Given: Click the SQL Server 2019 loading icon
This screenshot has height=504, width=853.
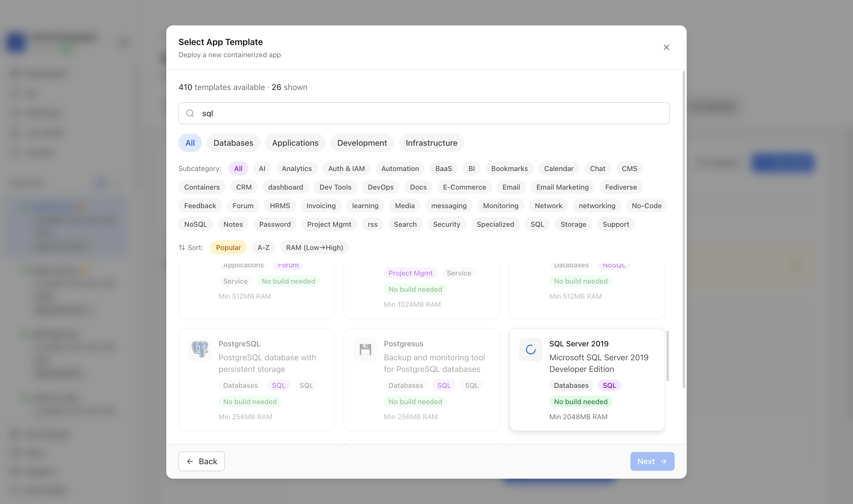Looking at the screenshot, I should click(531, 349).
